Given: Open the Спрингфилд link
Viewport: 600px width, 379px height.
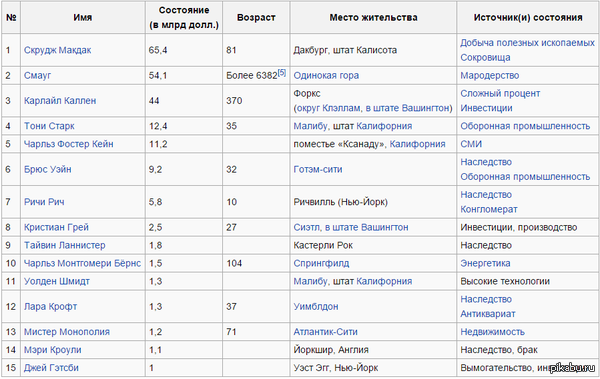Looking at the screenshot, I should (321, 263).
